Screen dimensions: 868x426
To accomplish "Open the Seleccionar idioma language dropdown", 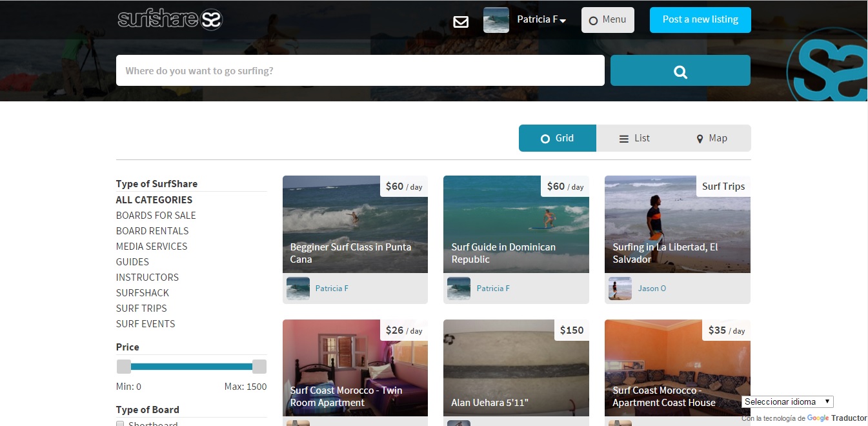I will pos(787,401).
